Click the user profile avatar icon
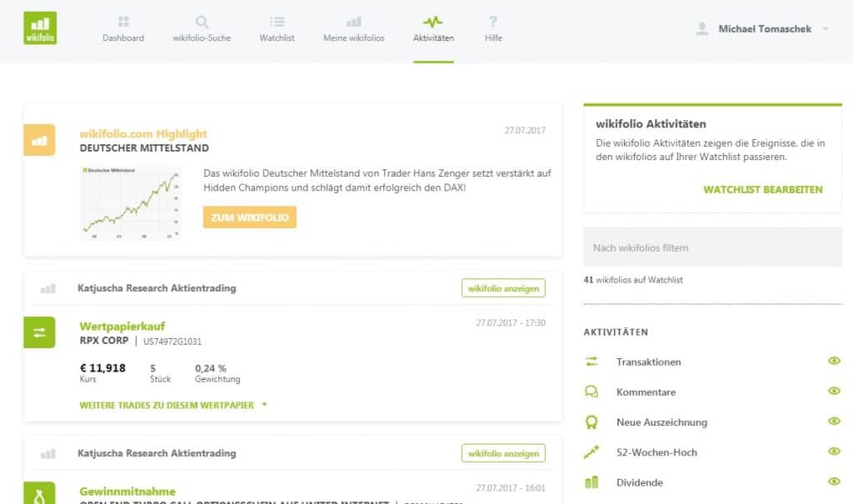Viewport: 853px width, 504px height. (x=702, y=28)
